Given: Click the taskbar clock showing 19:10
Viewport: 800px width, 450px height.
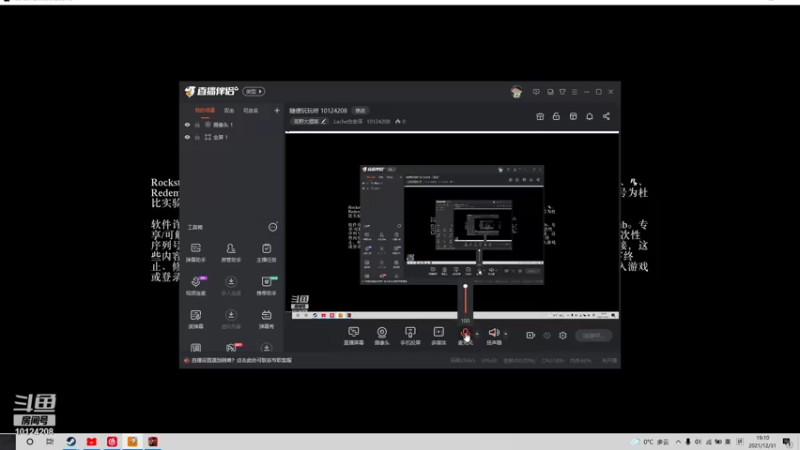Looking at the screenshot, I should point(762,442).
